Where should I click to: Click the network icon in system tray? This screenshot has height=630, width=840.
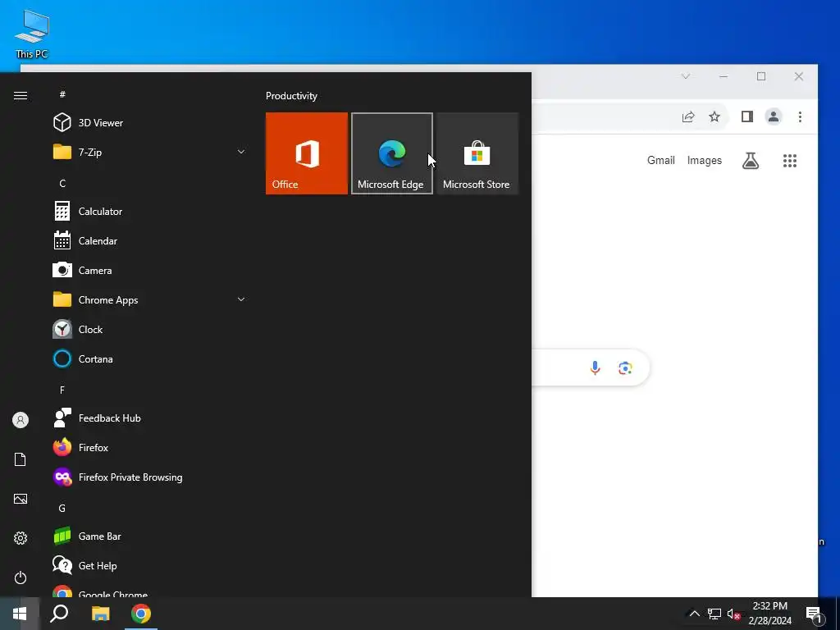click(x=714, y=614)
